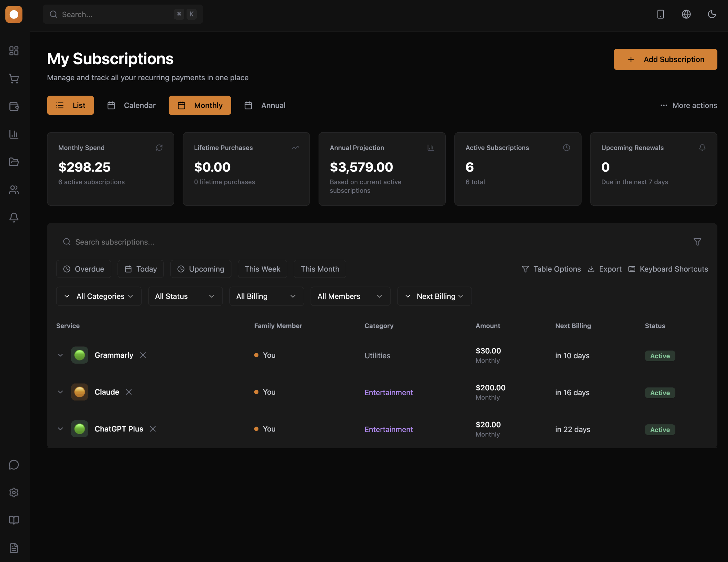Expand the Grammarly row chevron
The height and width of the screenshot is (562, 728).
60,355
